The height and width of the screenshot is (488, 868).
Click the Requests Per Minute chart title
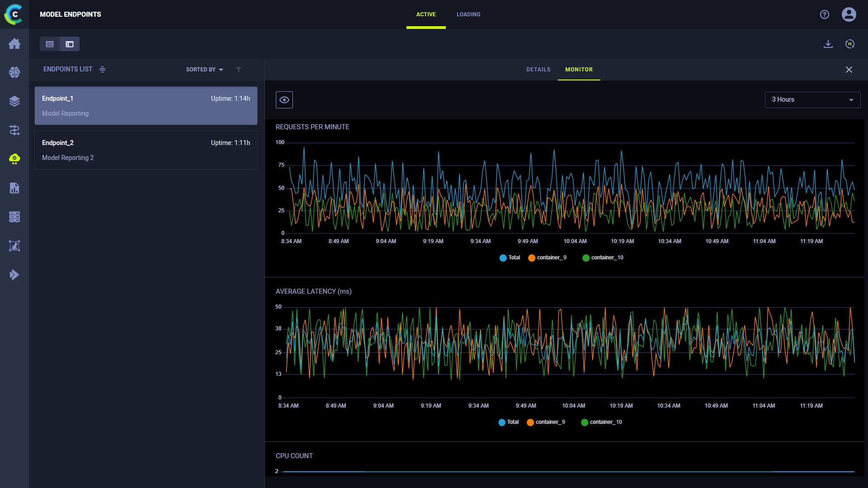312,127
